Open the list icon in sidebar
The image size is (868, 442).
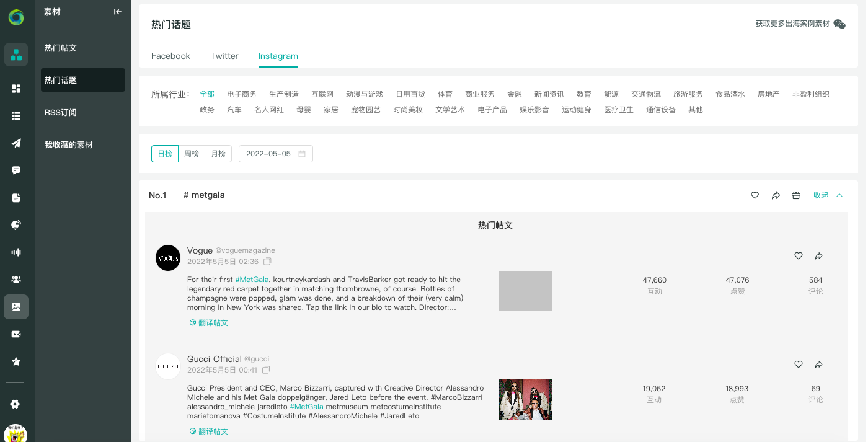16,116
